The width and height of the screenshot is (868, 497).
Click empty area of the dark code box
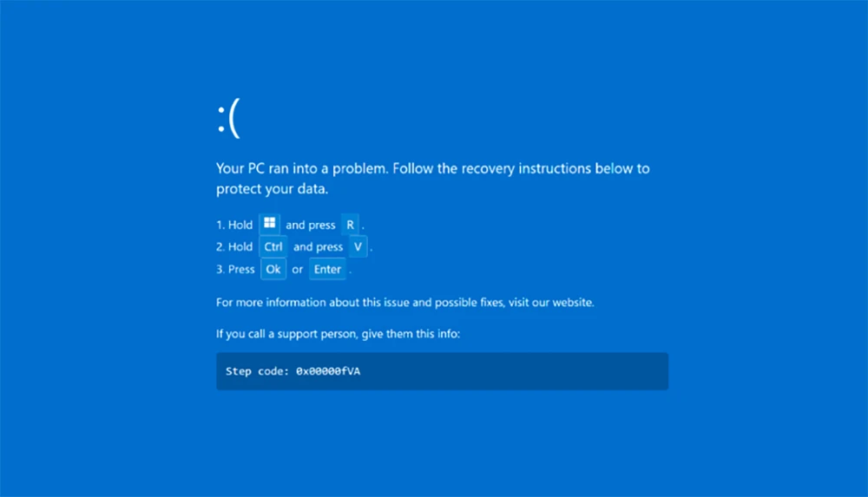pyautogui.click(x=538, y=371)
